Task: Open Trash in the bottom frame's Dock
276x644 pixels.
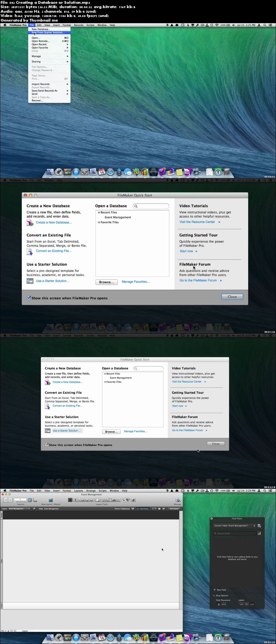Action: pos(227,638)
